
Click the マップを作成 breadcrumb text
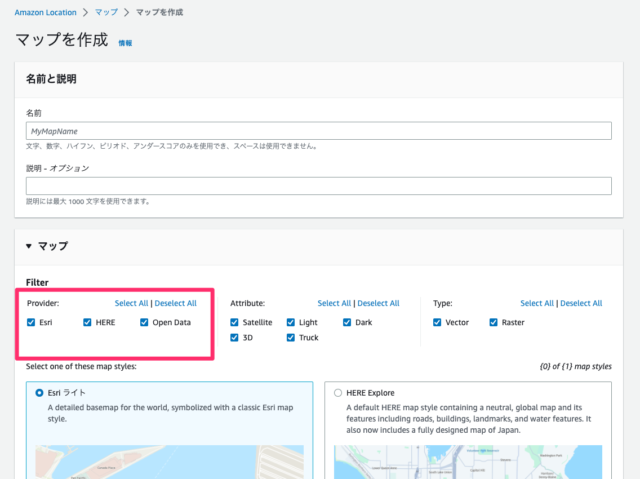tap(159, 12)
